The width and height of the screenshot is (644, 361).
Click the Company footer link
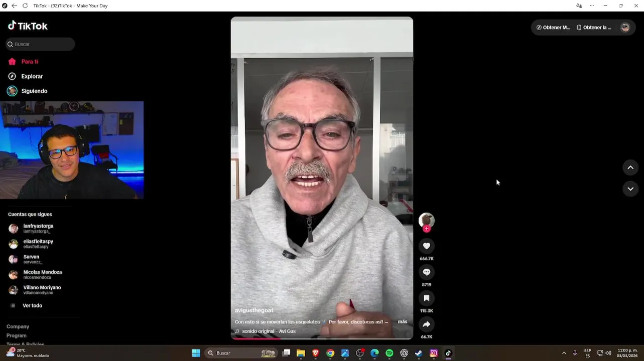pyautogui.click(x=18, y=326)
